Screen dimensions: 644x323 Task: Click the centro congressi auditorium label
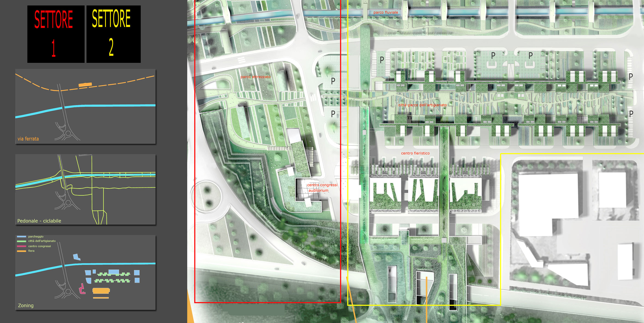point(322,188)
